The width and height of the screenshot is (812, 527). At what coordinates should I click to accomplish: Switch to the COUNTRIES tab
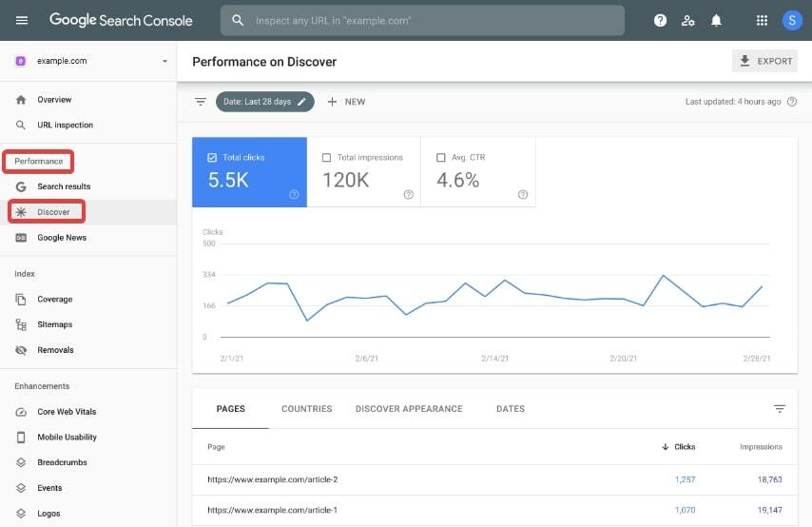pos(306,409)
